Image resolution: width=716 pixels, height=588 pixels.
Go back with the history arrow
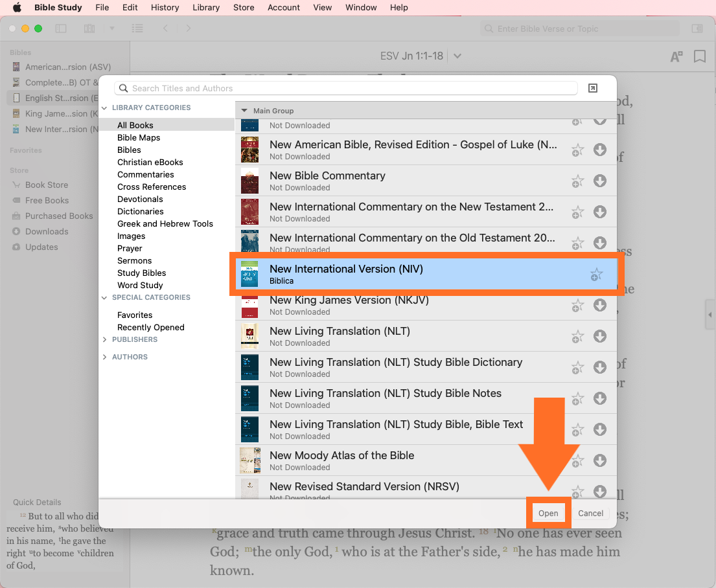(165, 28)
